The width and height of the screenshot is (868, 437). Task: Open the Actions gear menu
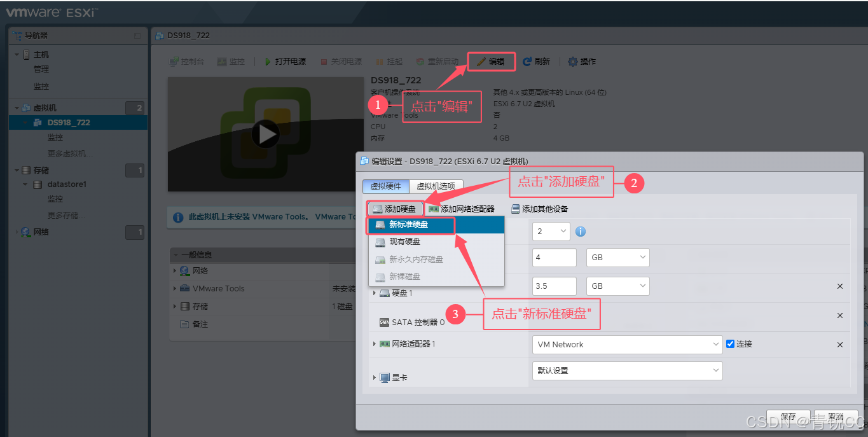(581, 62)
